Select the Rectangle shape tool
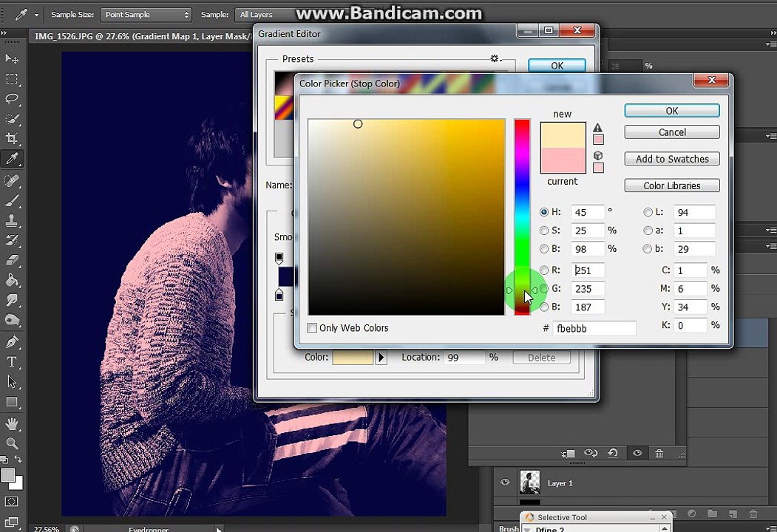 pyautogui.click(x=12, y=402)
